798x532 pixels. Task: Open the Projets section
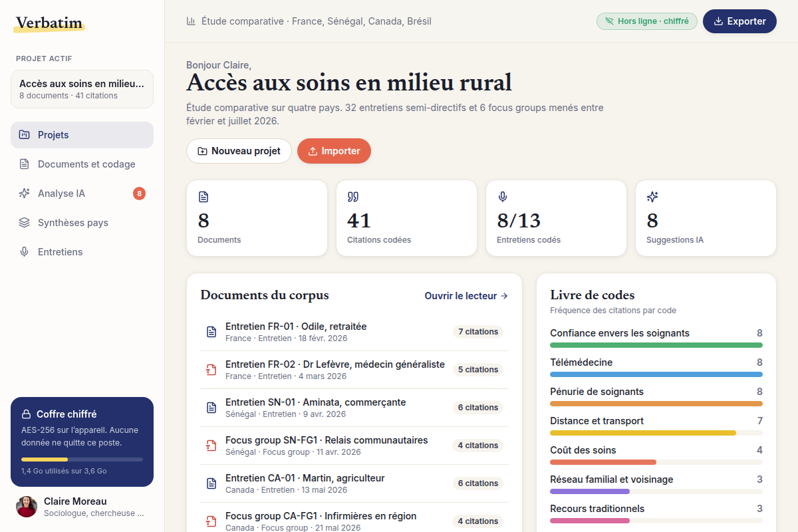pos(82,135)
